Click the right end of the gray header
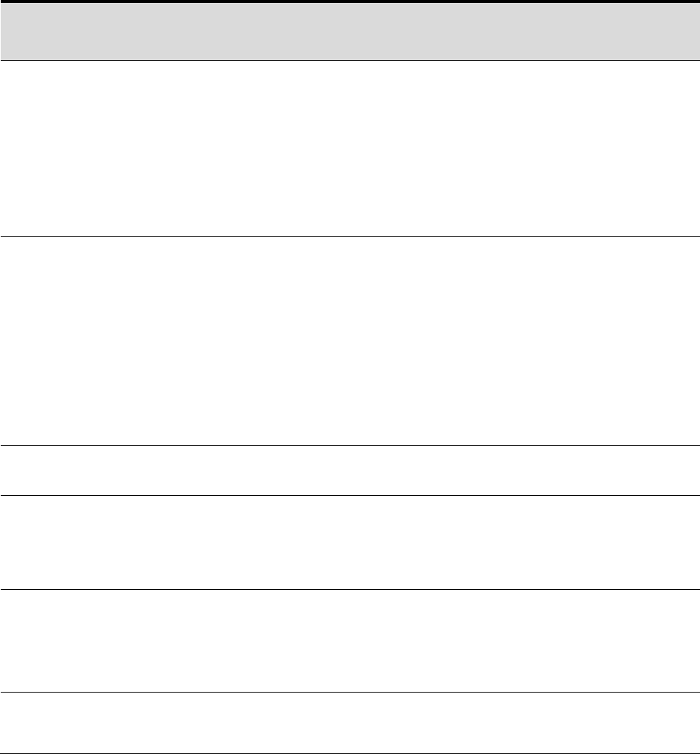The image size is (700, 754). (x=695, y=32)
